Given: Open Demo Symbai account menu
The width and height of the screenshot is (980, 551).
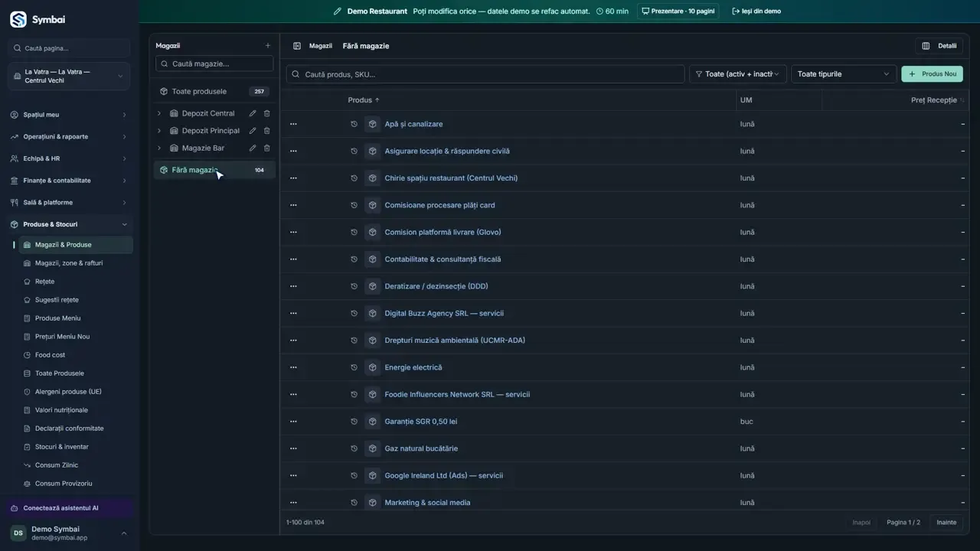Looking at the screenshot, I should (x=69, y=533).
